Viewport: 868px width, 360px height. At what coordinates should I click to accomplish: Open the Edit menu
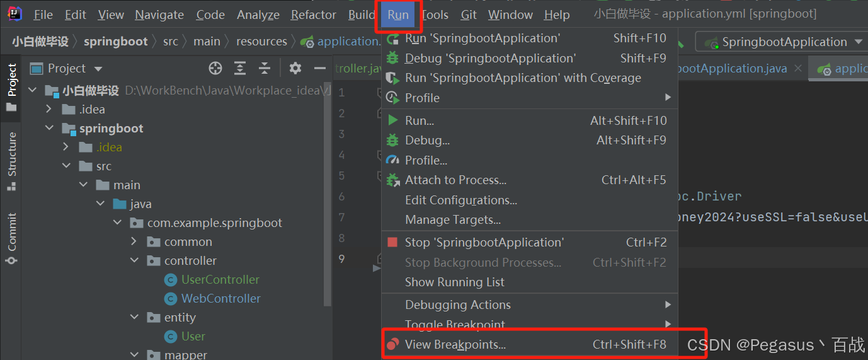coord(75,15)
